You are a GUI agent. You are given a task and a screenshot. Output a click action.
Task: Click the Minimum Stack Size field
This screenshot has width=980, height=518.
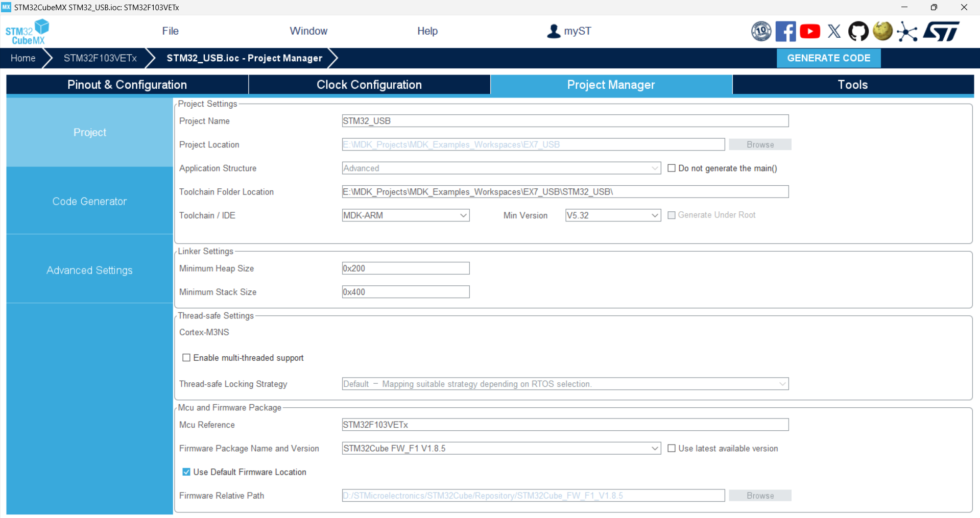pos(405,292)
